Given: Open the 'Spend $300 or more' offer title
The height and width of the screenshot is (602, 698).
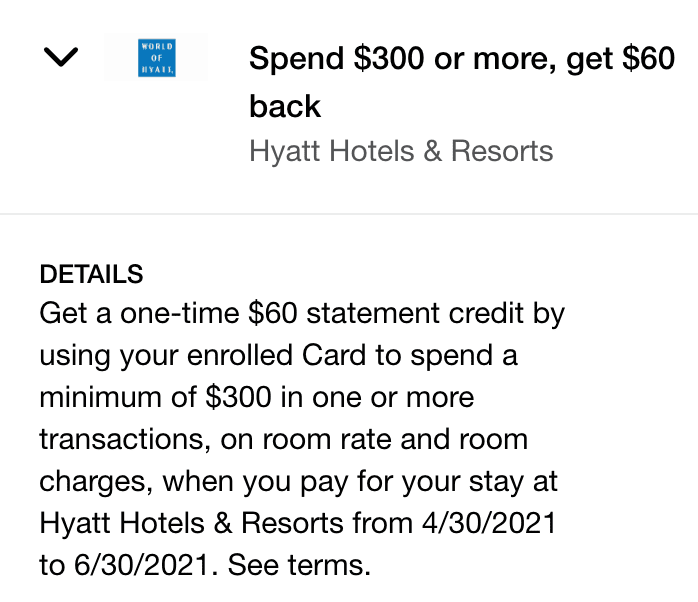Looking at the screenshot, I should point(462,82).
